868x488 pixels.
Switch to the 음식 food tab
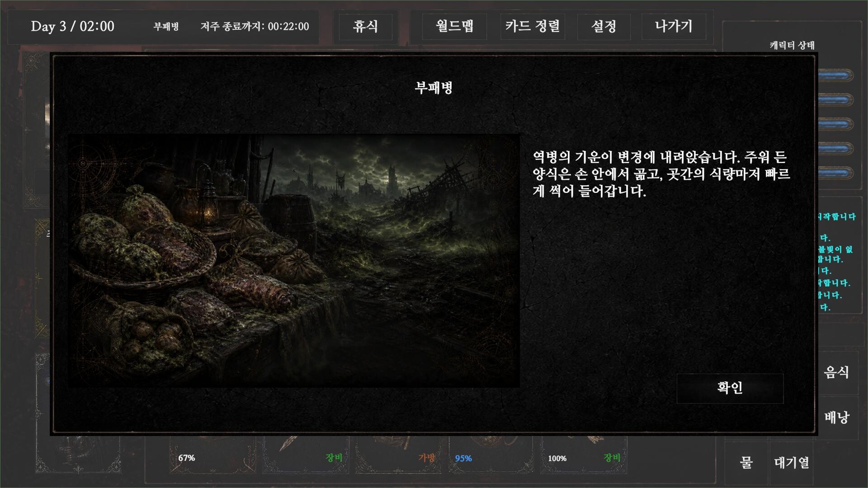(x=836, y=372)
